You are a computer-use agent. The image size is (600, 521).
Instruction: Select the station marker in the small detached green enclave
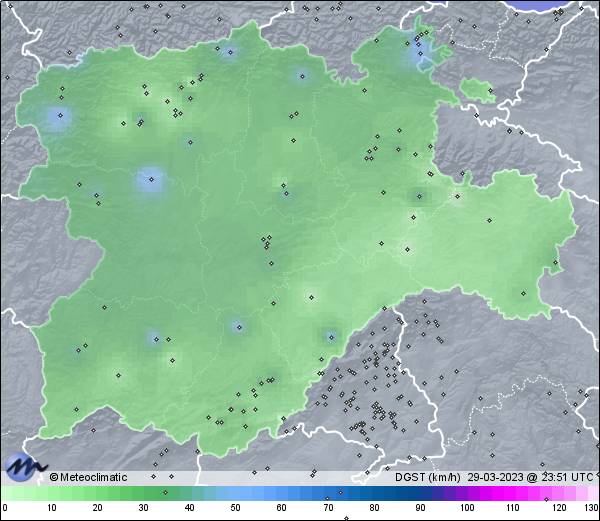pyautogui.click(x=490, y=91)
